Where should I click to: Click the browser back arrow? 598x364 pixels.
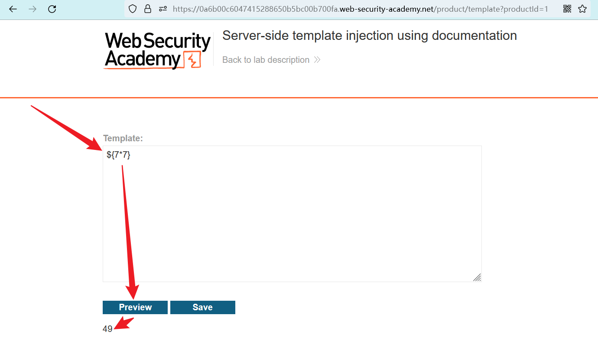coord(13,9)
